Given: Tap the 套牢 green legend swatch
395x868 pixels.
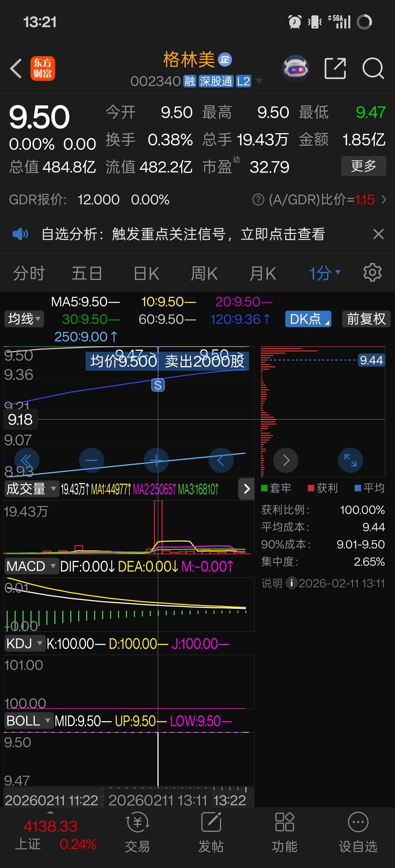Looking at the screenshot, I should click(x=264, y=488).
